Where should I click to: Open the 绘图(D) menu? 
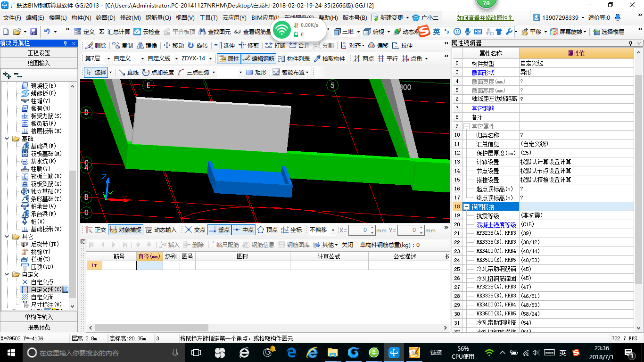coord(105,18)
